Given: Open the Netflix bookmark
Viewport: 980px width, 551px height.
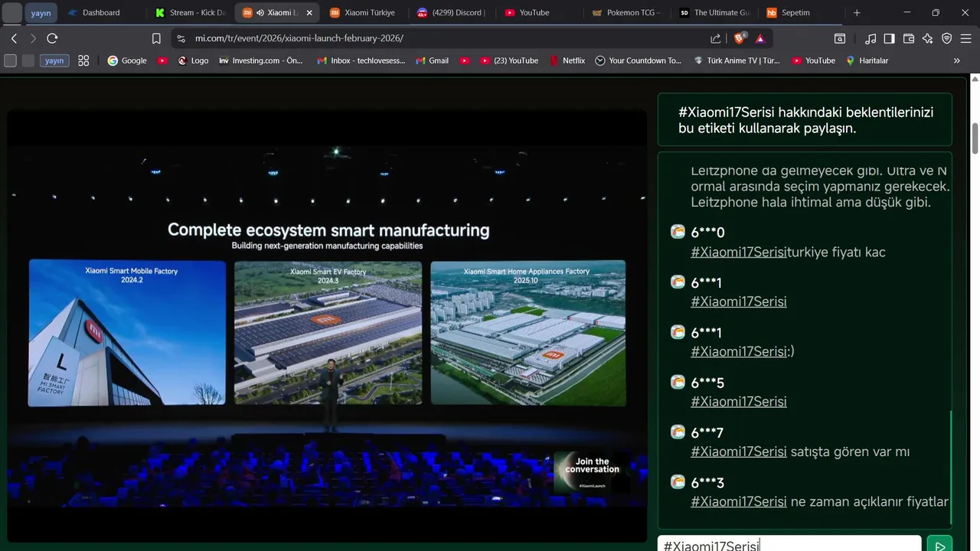Looking at the screenshot, I should pos(567,60).
